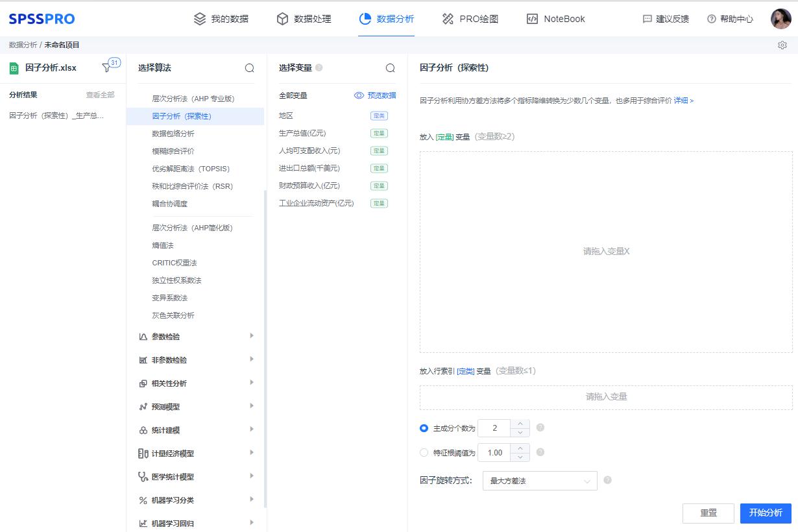Open the 数据处理 tab
The image size is (798, 532).
[x=304, y=19]
